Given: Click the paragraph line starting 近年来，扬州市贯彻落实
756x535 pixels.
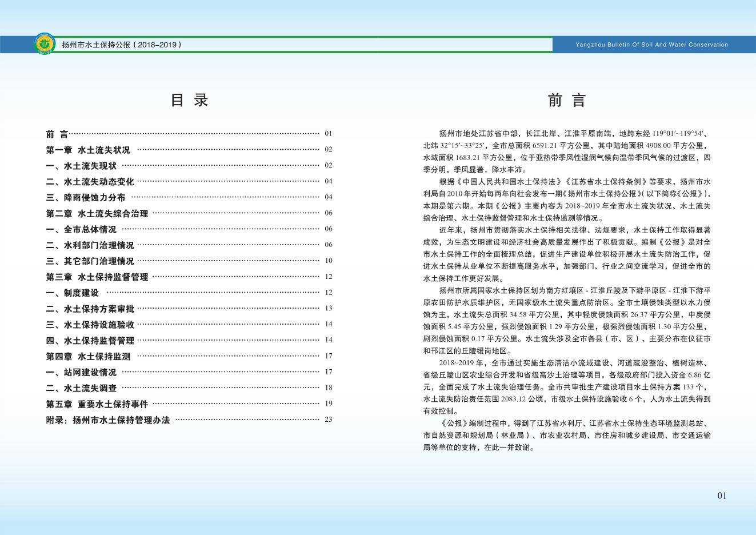Looking at the screenshot, I should point(575,230).
